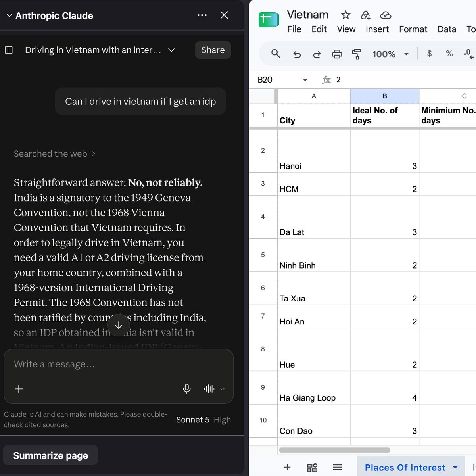Open the Claude panel more options menu
Viewport: 476px width, 476px height.
202,15
